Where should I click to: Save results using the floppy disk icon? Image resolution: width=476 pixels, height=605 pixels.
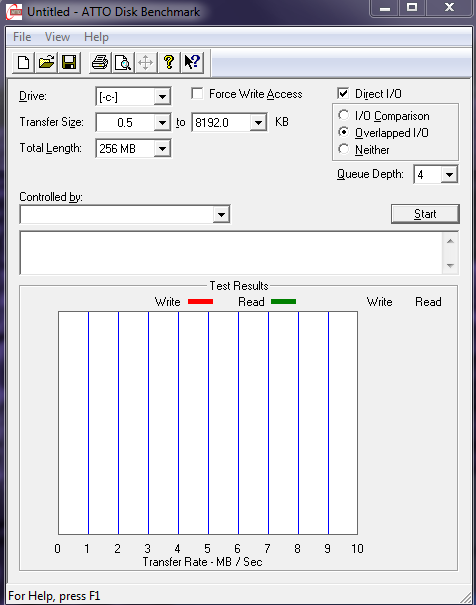(69, 62)
